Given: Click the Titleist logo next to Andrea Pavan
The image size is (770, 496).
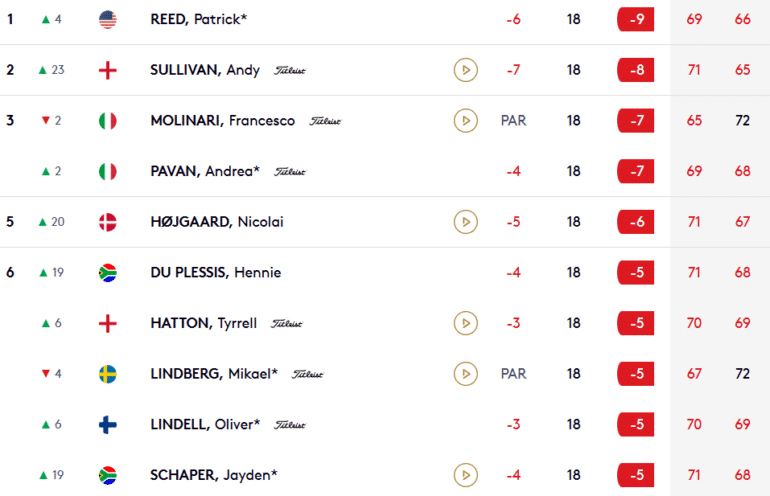Looking at the screenshot, I should pos(290,172).
